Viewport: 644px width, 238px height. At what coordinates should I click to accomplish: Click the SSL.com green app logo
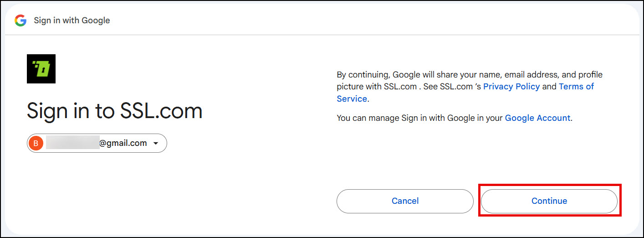[x=41, y=69]
